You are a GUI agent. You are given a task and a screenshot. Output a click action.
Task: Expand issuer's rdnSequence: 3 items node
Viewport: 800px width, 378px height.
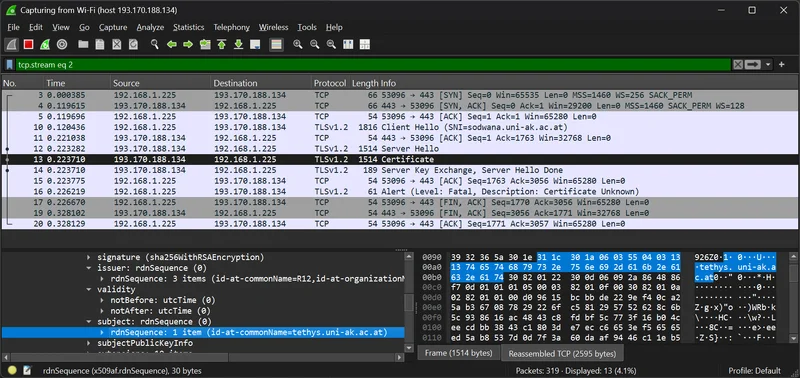[x=102, y=279]
